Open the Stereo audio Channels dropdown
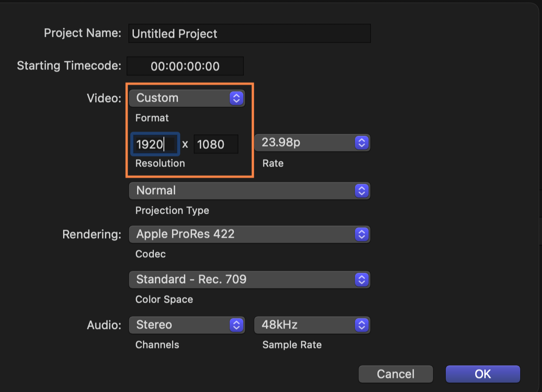542x392 pixels. pyautogui.click(x=187, y=325)
